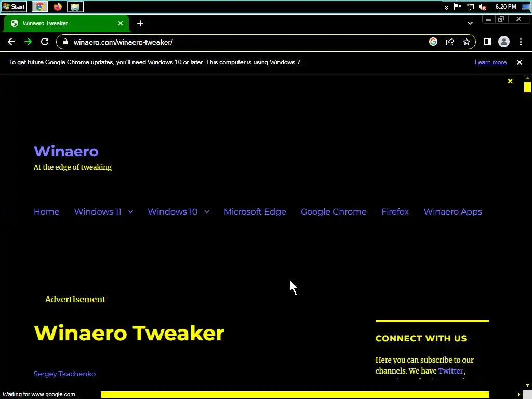Open Sergey Tkachenko author link

(x=64, y=374)
